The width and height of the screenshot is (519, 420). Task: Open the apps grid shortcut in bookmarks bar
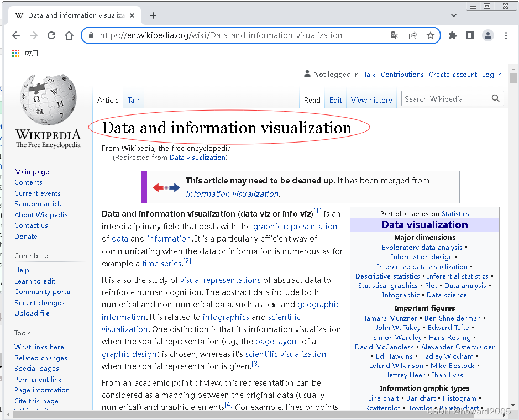tap(15, 53)
